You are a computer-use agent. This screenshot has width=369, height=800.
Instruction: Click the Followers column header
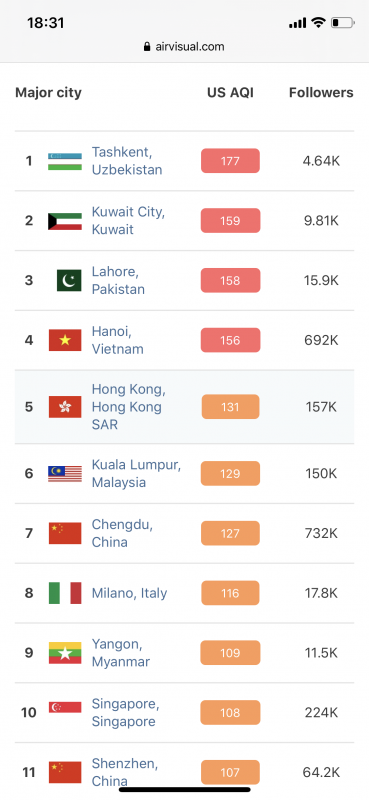[x=321, y=92]
